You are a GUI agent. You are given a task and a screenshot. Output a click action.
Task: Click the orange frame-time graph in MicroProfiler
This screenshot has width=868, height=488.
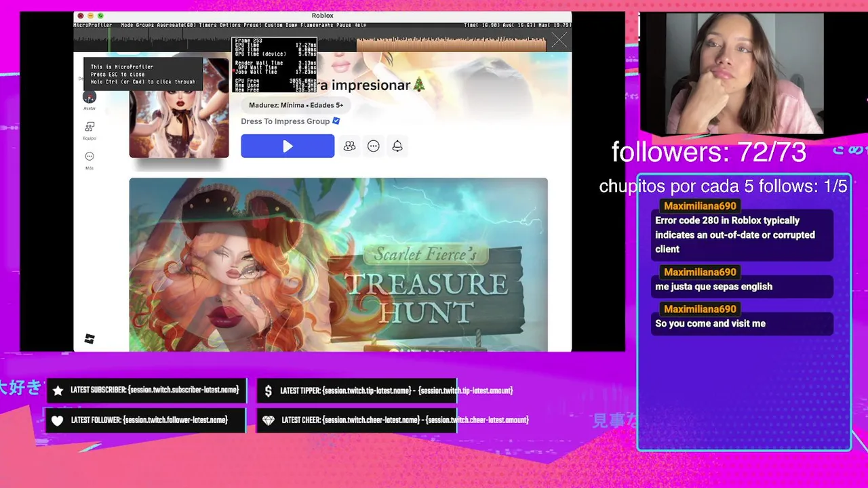451,44
